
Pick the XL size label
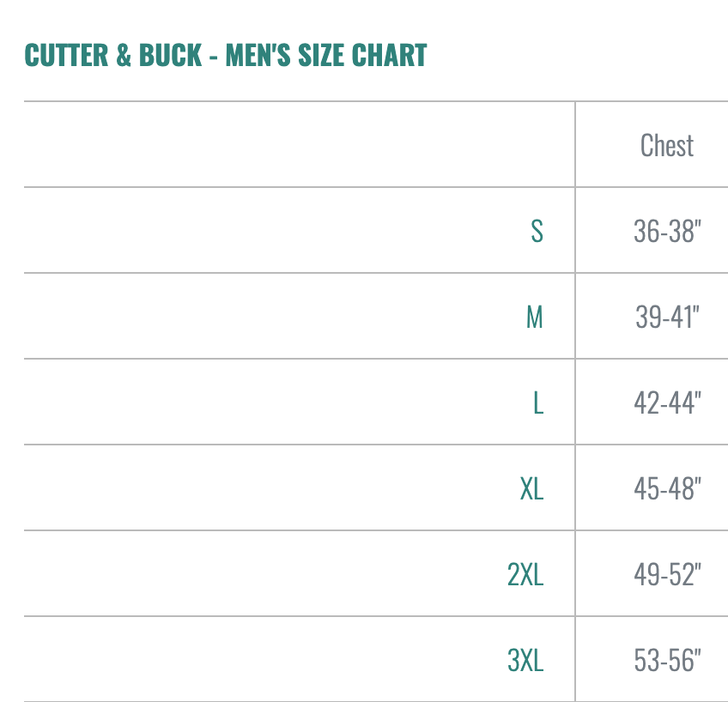point(531,488)
